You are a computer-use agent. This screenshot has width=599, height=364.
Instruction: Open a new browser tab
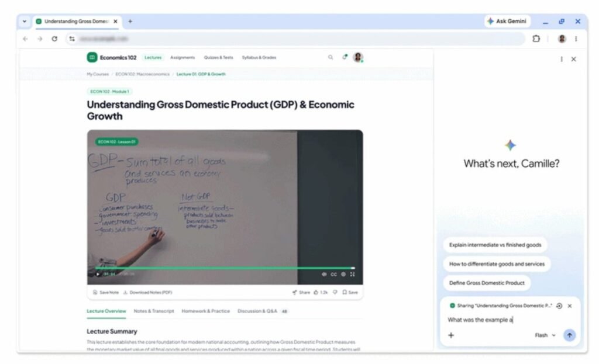tap(130, 22)
